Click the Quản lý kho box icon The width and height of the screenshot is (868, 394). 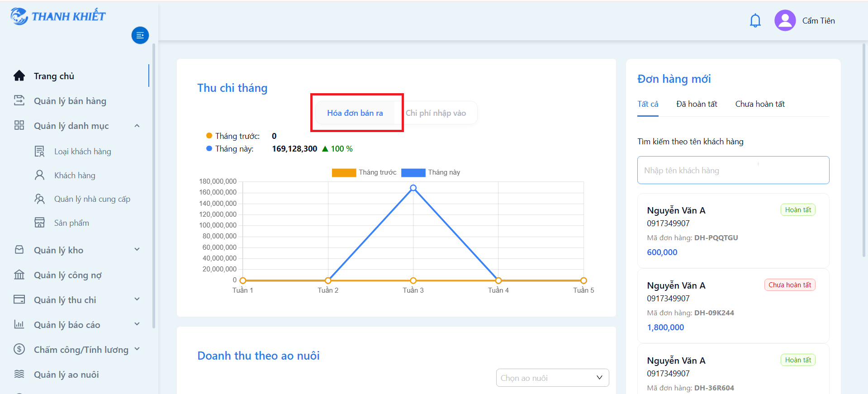click(x=19, y=250)
